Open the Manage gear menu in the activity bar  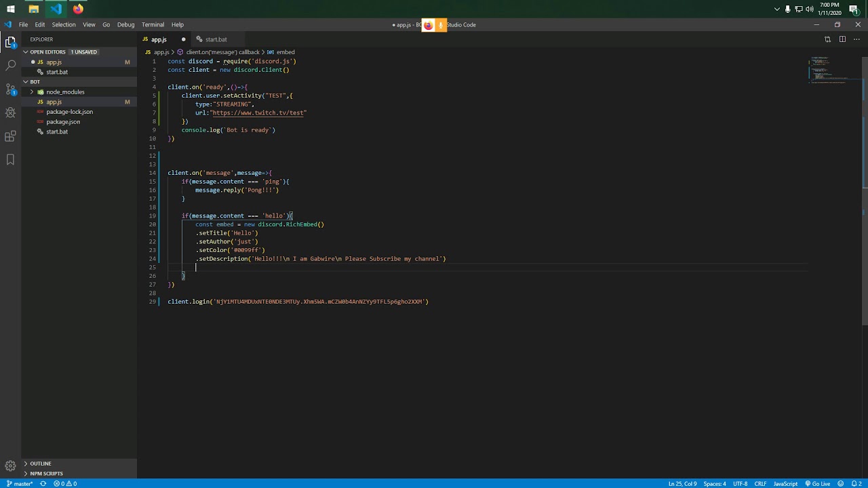[x=10, y=466]
